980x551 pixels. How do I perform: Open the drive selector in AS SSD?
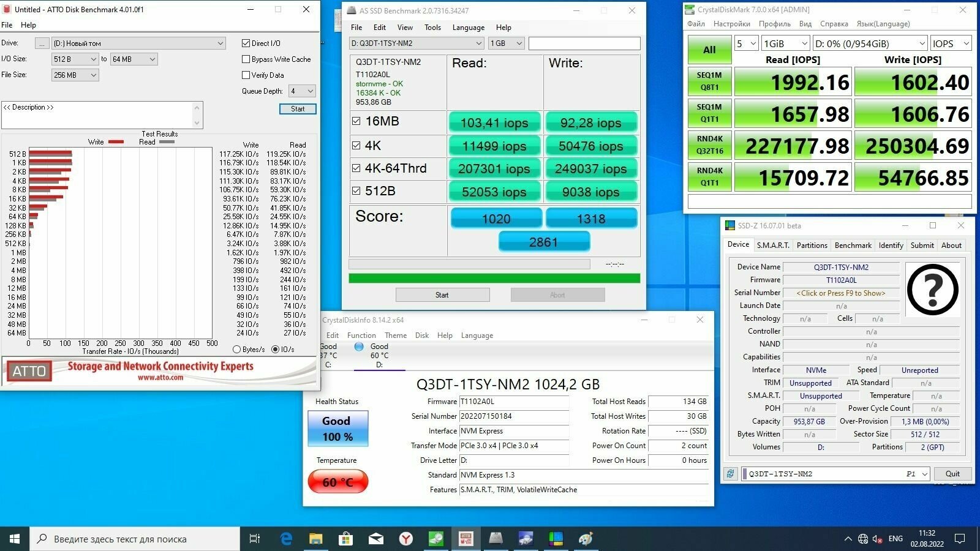point(417,43)
